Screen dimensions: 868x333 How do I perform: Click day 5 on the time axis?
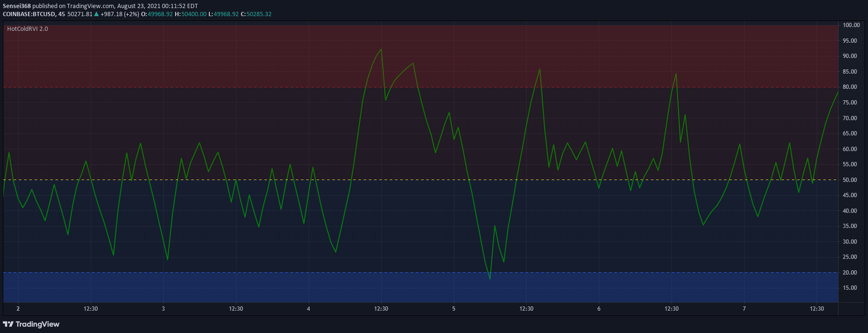[453, 309]
